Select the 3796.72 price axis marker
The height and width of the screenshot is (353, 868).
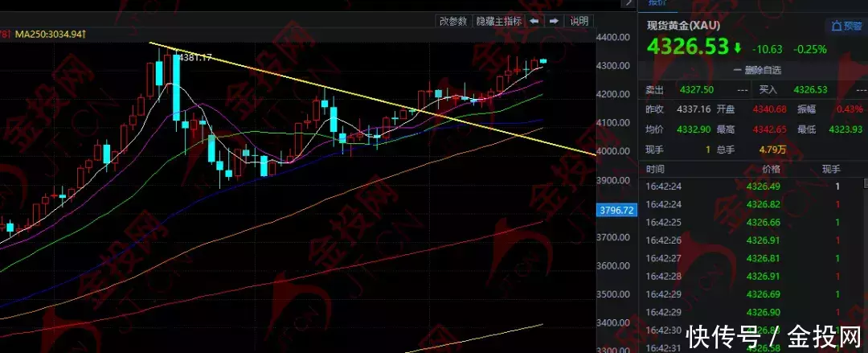pyautogui.click(x=617, y=210)
